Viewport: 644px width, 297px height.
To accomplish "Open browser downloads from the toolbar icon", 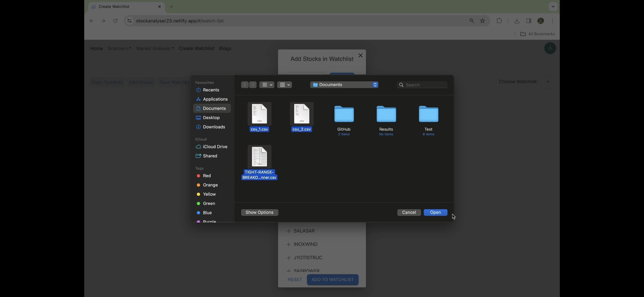I will pos(517,21).
